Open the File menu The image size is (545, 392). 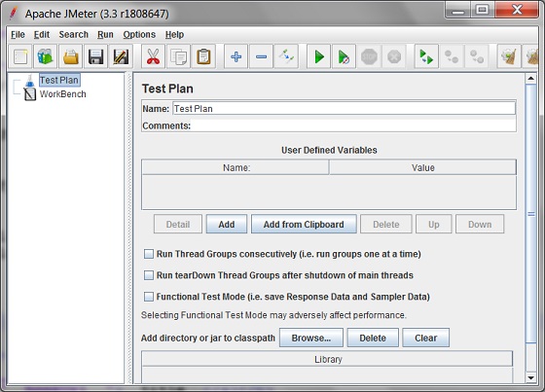tap(18, 34)
